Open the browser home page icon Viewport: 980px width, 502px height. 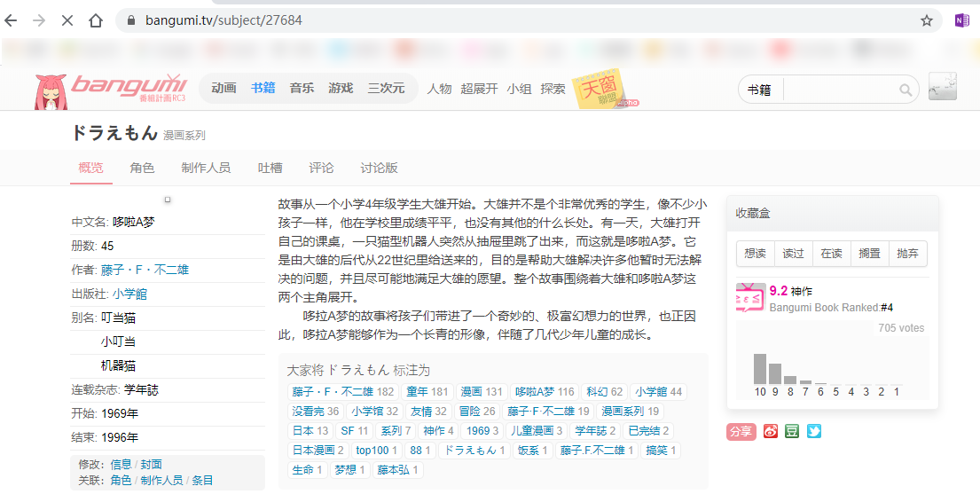(x=95, y=20)
